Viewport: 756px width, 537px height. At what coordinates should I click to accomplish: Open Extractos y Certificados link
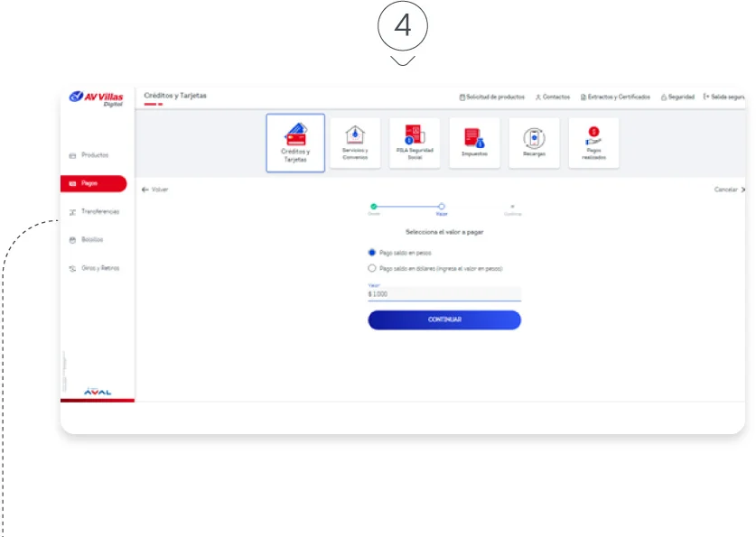619,97
